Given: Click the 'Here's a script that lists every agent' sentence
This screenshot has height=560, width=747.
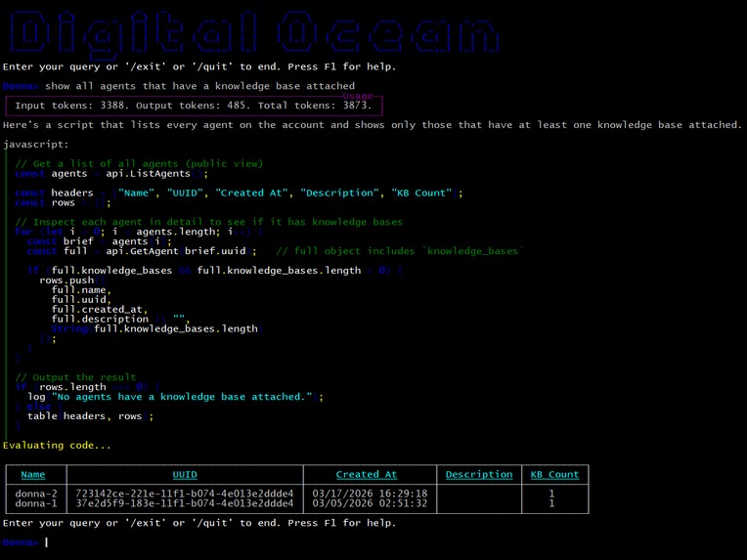Looking at the screenshot, I should point(373,125).
